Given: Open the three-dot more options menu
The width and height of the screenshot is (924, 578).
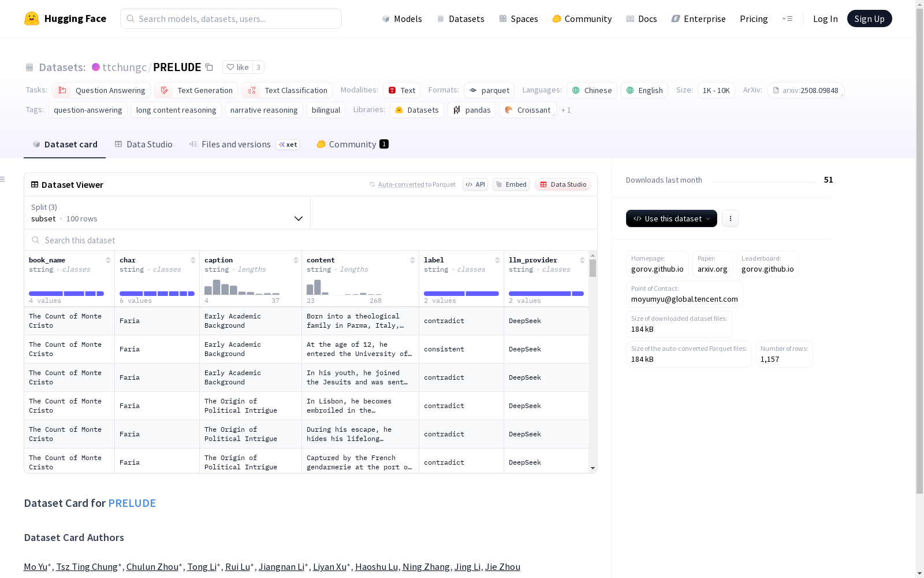Looking at the screenshot, I should point(731,218).
